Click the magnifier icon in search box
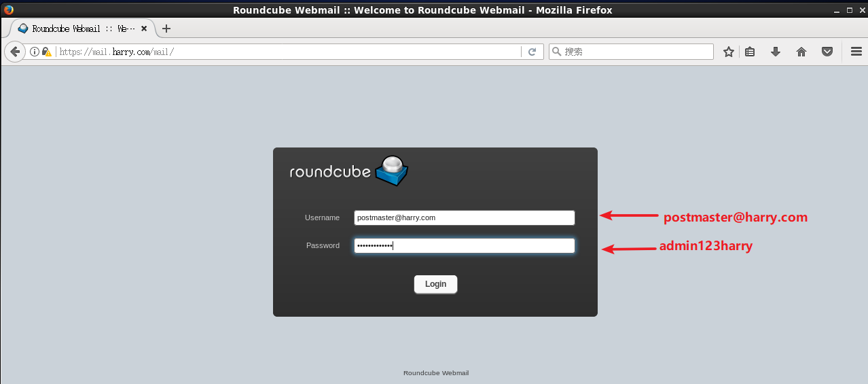Screen dimensions: 868x384 click(x=556, y=52)
